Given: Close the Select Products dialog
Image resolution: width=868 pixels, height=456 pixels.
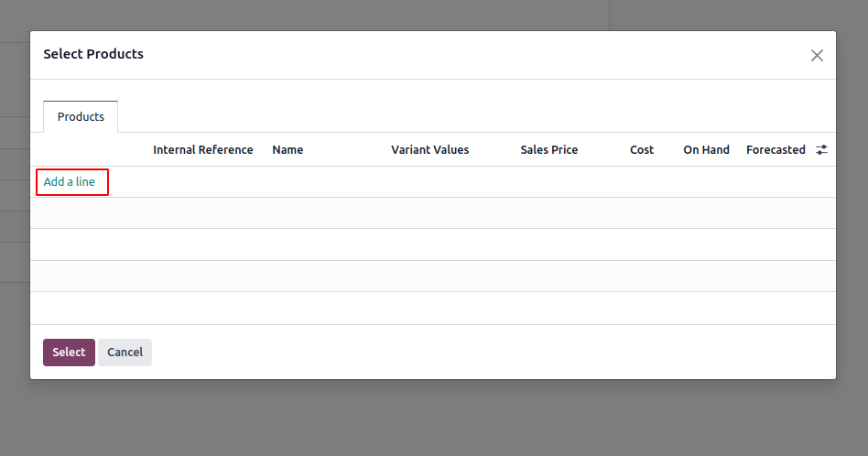Looking at the screenshot, I should tap(817, 55).
